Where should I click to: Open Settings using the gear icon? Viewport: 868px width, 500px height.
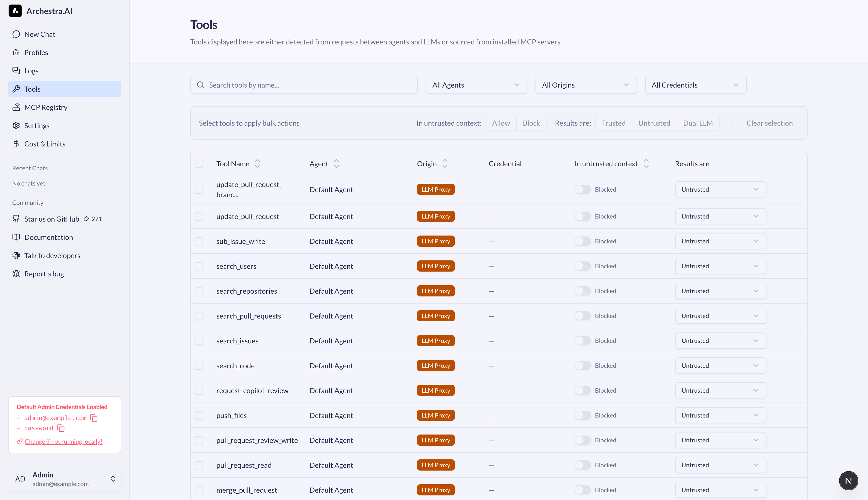pos(16,125)
